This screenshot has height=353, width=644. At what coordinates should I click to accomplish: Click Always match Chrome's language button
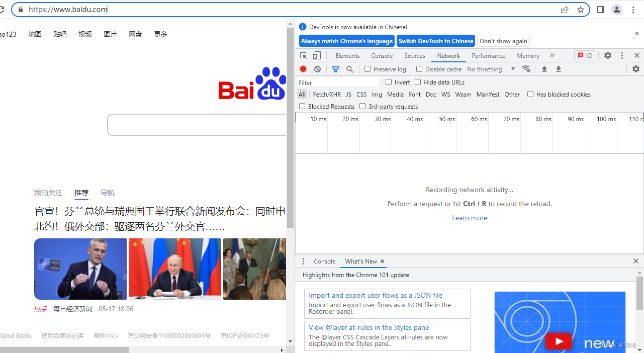347,41
